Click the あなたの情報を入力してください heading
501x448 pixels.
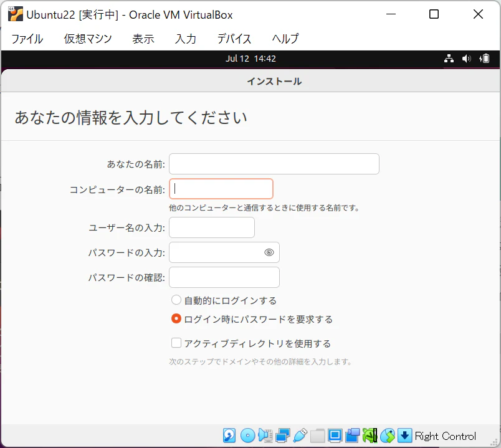pos(131,117)
